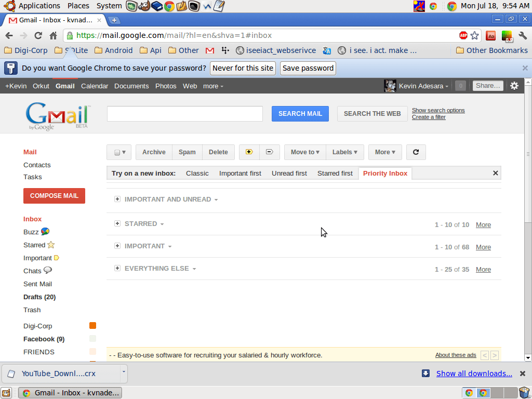Bookmark this page with the star icon
This screenshot has width=532, height=399.
[x=475, y=35]
